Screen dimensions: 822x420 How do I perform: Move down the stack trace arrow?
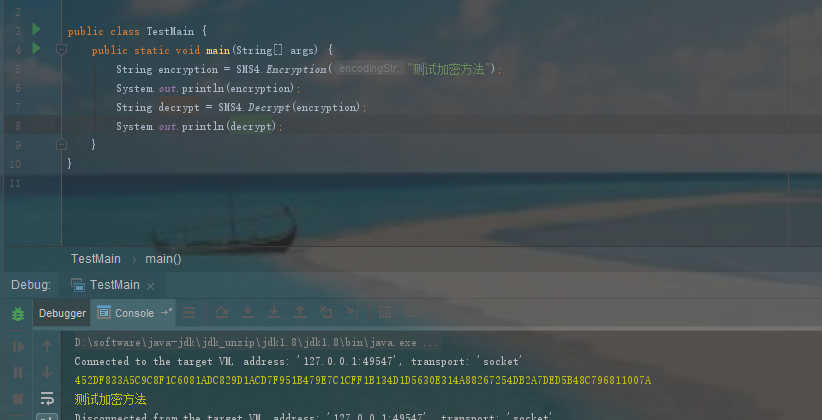pos(47,372)
